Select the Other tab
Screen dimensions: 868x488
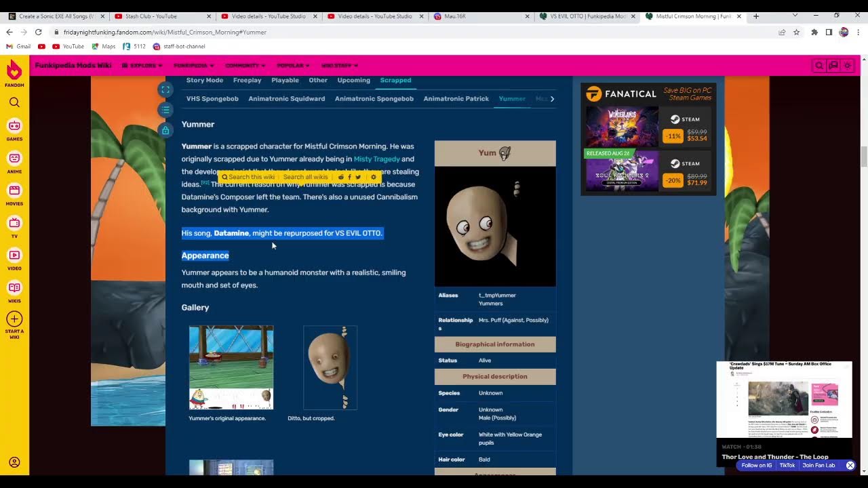click(x=318, y=80)
